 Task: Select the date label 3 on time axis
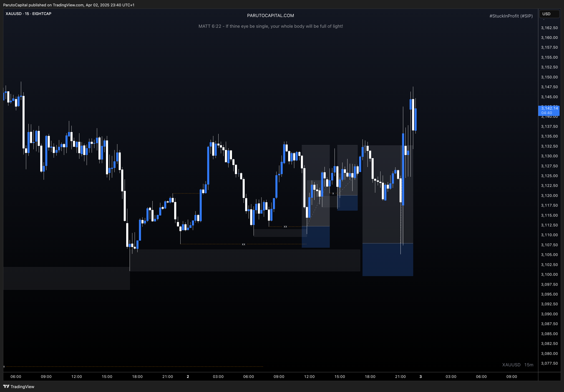tap(420, 377)
